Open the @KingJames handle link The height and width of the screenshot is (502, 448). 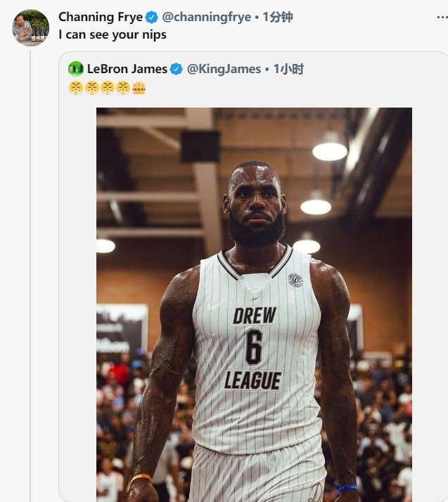pyautogui.click(x=224, y=69)
